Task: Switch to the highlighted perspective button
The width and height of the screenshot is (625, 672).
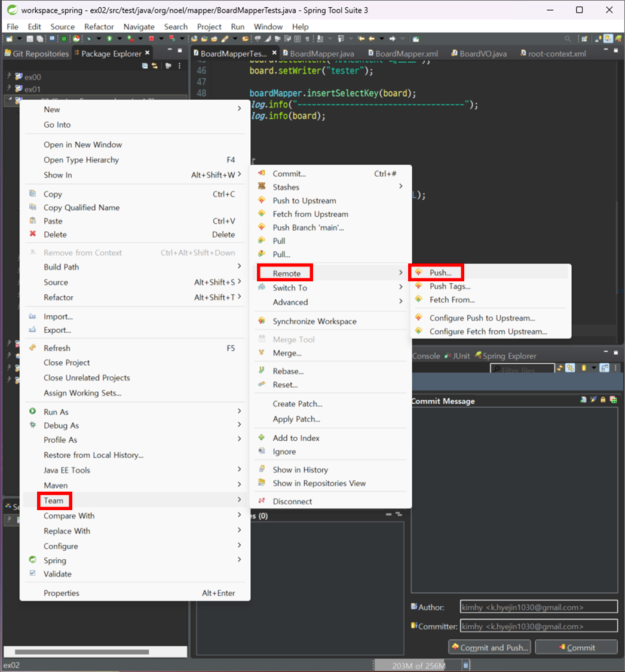Action: pos(608,39)
